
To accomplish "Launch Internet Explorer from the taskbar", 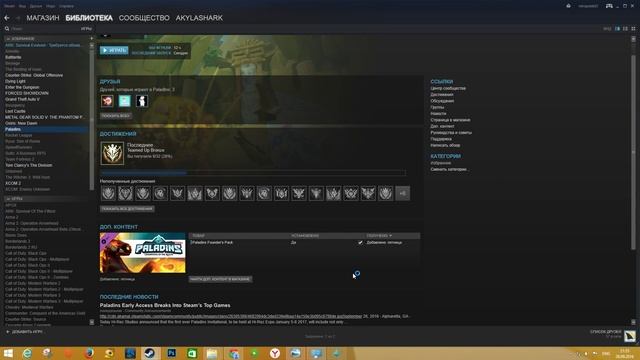I will click(x=27, y=353).
